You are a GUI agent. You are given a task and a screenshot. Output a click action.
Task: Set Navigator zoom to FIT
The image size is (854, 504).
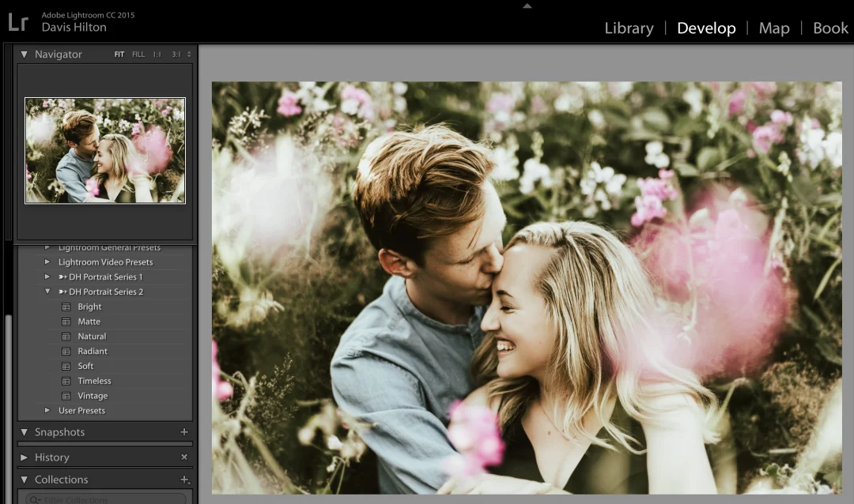click(x=119, y=55)
